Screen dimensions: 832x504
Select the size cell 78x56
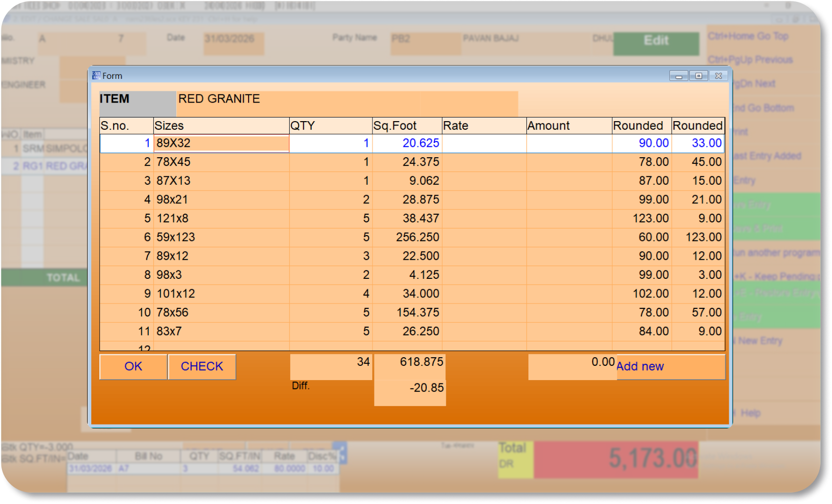(x=221, y=313)
